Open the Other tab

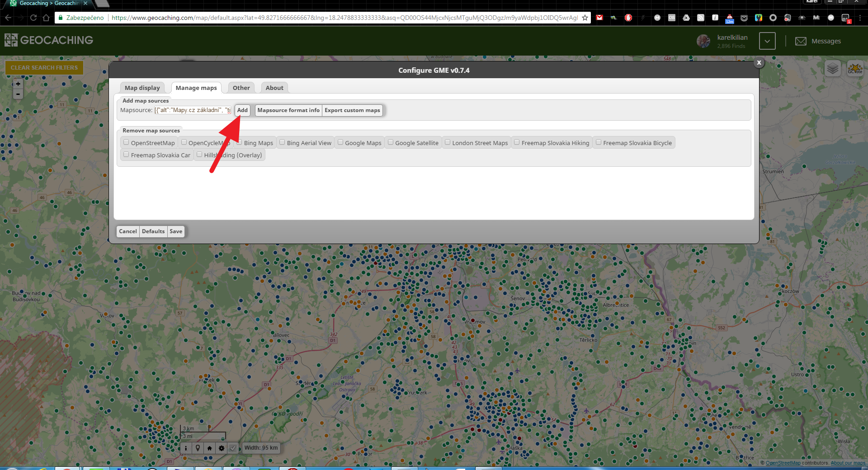[241, 88]
